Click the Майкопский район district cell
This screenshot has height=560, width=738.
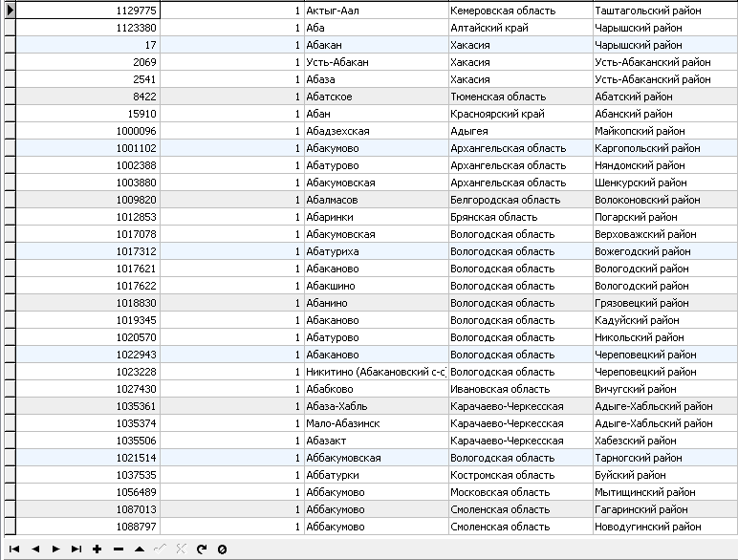pos(663,131)
